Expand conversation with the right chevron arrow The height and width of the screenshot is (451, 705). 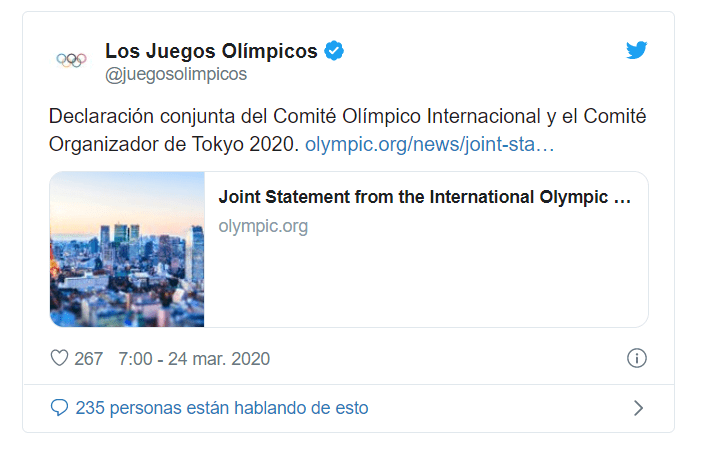click(638, 408)
